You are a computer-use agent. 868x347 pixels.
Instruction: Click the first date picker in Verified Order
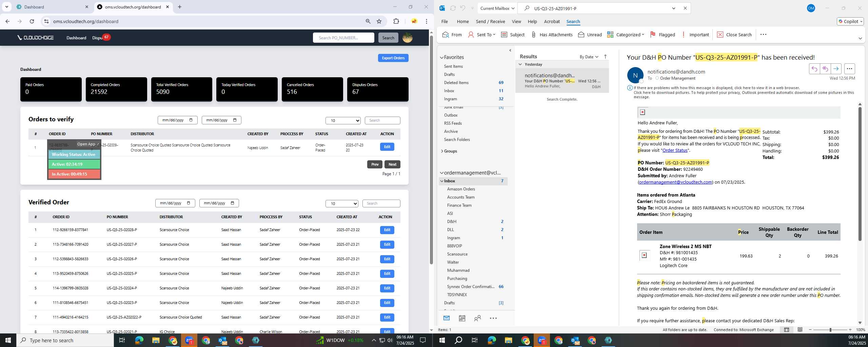[175, 203]
